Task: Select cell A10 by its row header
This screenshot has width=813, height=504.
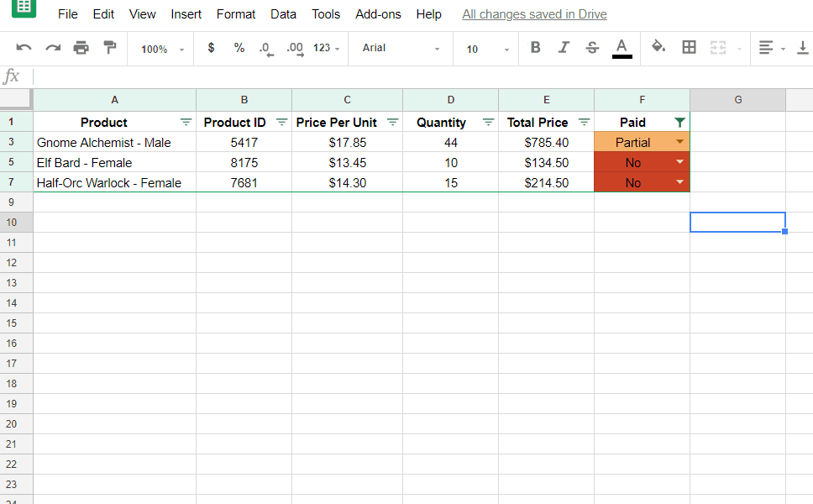Action: tap(15, 222)
